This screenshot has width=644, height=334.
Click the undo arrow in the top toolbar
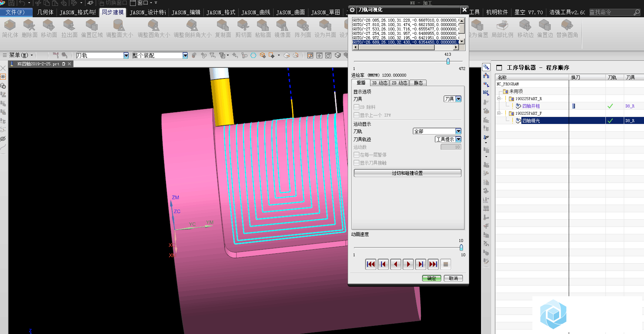[22, 3]
